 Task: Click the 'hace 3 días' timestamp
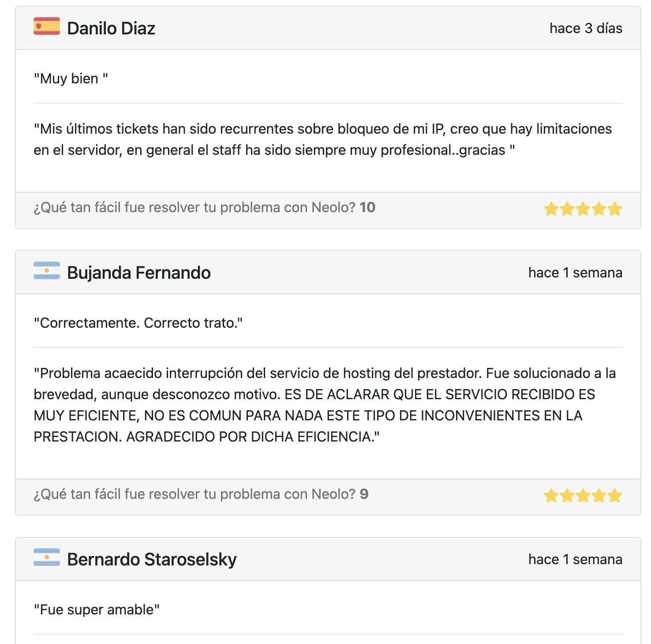tap(586, 28)
